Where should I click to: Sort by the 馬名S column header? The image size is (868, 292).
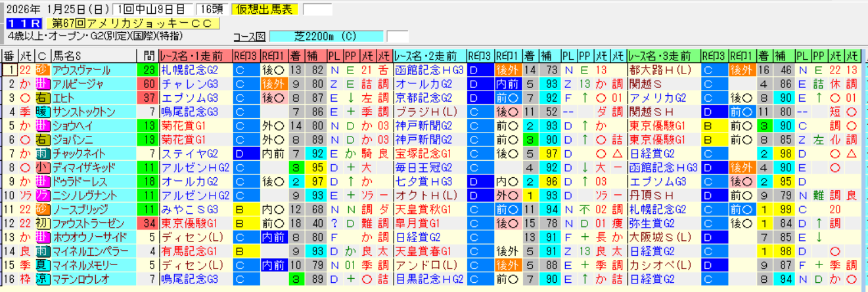93,56
